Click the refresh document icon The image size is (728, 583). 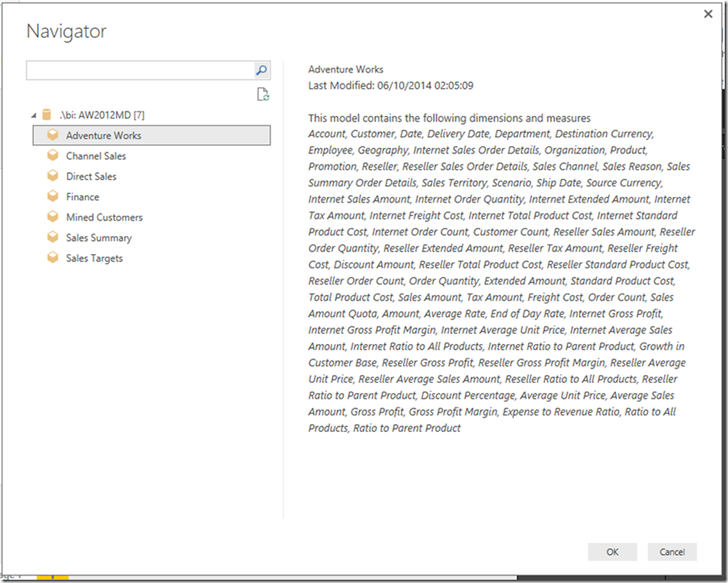[263, 95]
